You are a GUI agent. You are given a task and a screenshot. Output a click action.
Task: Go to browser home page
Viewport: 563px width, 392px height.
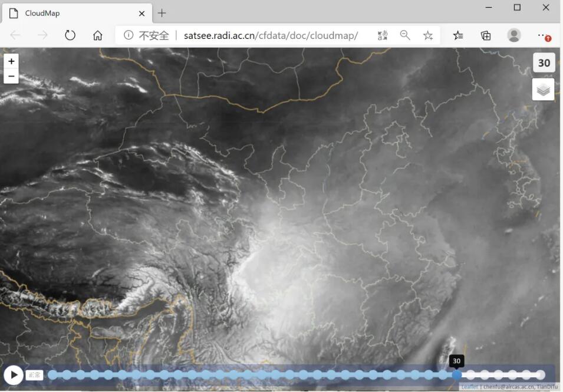97,35
